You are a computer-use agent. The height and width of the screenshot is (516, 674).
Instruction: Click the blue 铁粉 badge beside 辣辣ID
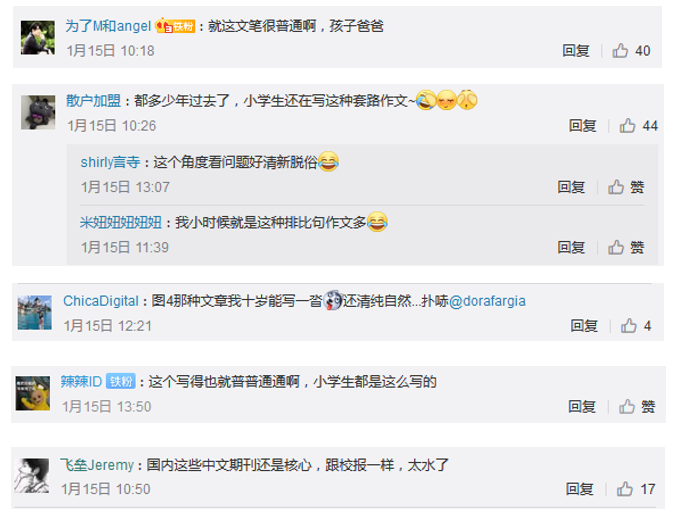coord(121,381)
